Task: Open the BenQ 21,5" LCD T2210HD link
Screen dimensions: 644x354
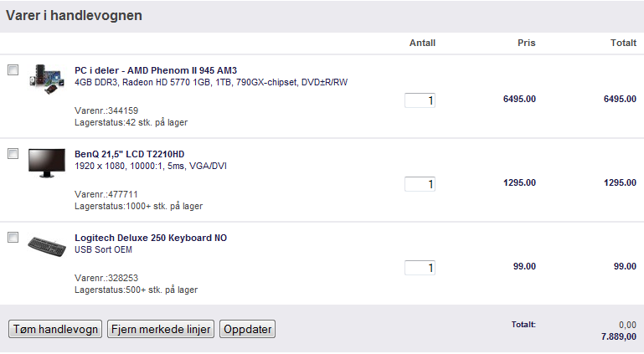Action: tap(129, 154)
